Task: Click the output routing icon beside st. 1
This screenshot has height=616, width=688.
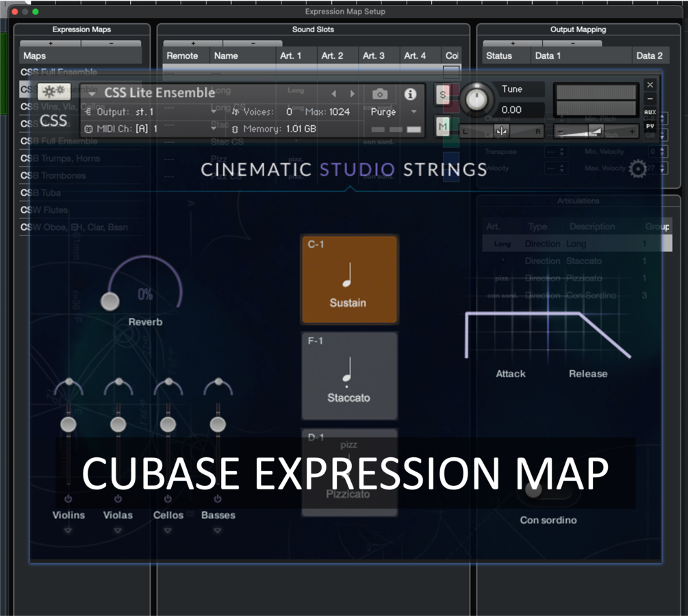Action: pos(88,112)
